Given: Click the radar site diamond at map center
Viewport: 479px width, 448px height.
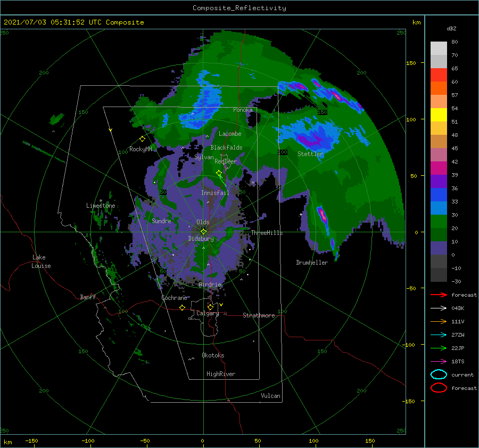Looking at the screenshot, I should (203, 232).
